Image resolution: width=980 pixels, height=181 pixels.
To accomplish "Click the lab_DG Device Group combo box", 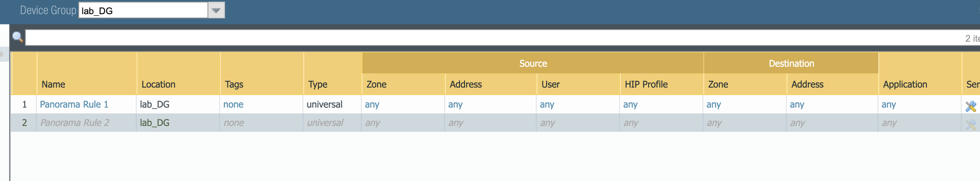I will click(x=143, y=10).
